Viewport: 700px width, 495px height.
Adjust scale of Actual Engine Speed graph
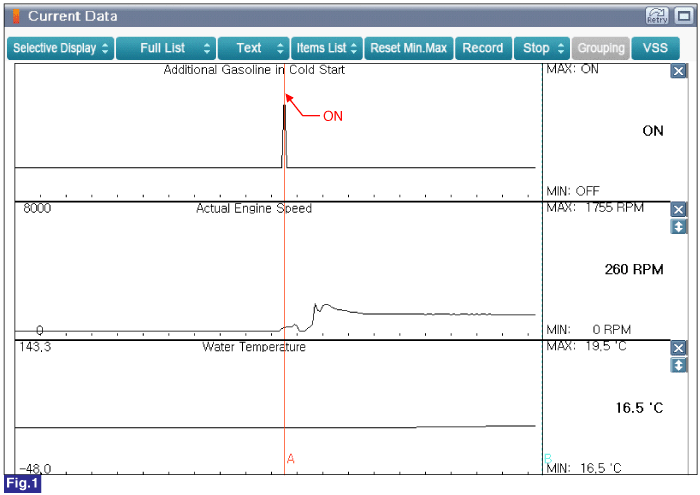coord(678,227)
